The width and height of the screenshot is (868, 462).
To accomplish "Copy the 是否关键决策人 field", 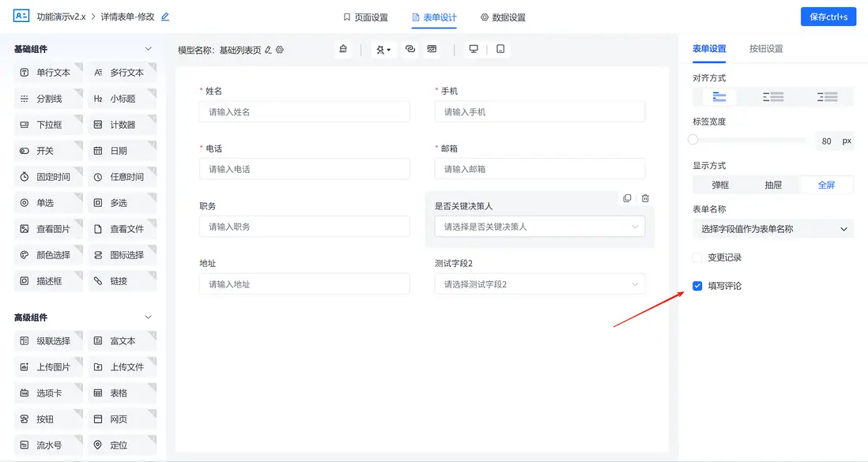I will pos(627,198).
